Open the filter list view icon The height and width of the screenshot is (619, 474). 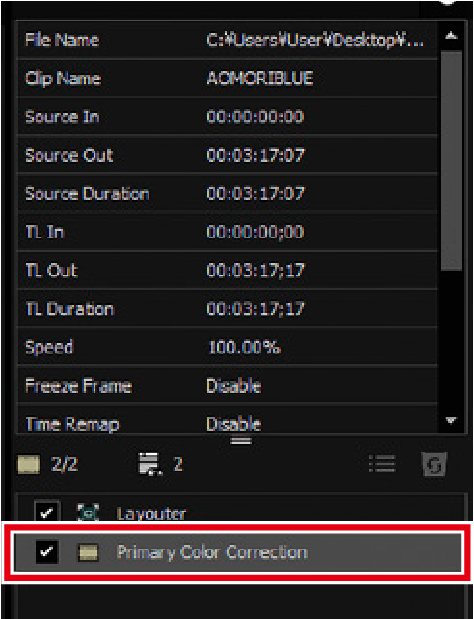pos(382,463)
